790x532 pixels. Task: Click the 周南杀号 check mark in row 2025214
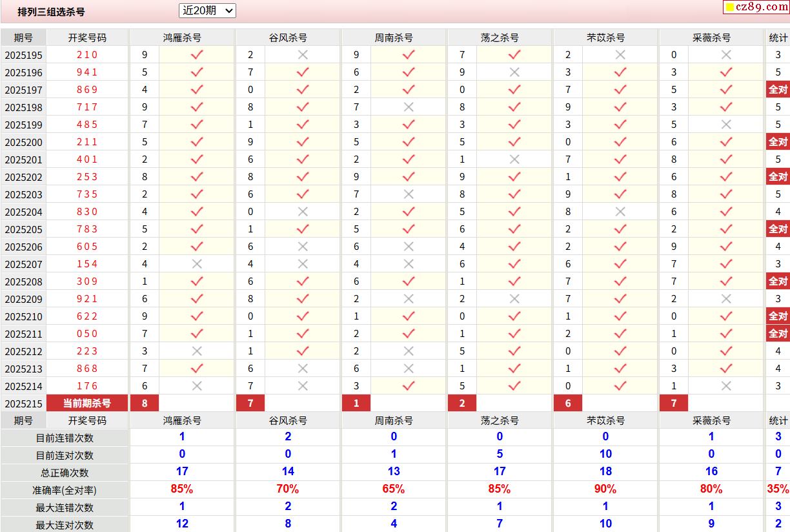coord(409,386)
